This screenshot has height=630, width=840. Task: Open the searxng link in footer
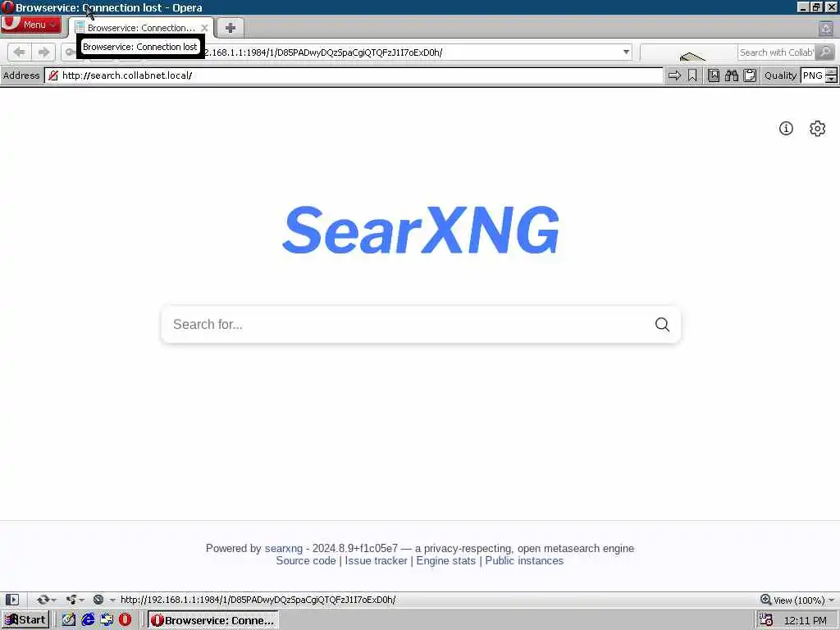283,548
